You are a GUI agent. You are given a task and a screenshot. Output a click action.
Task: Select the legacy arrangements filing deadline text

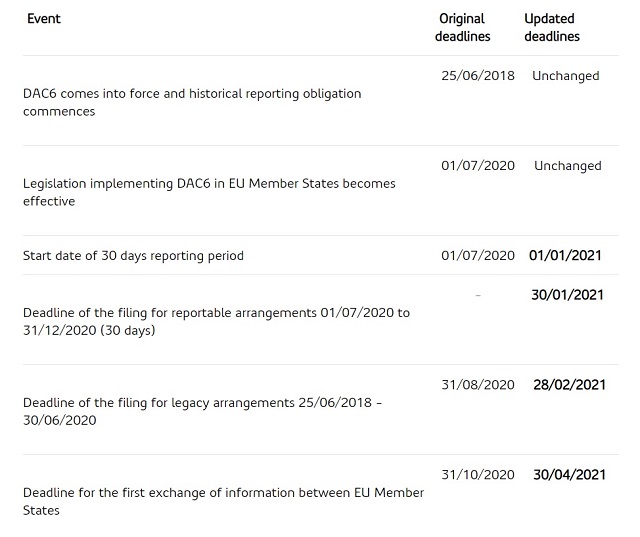coord(202,411)
